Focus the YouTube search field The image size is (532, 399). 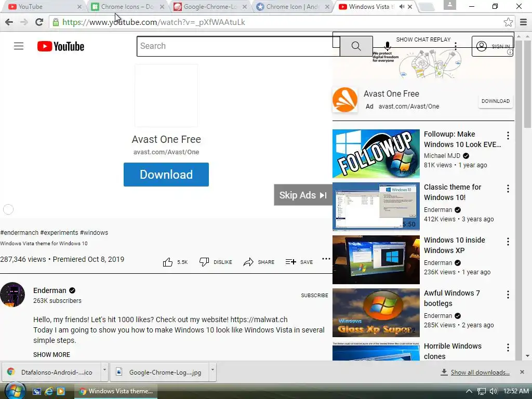238,46
